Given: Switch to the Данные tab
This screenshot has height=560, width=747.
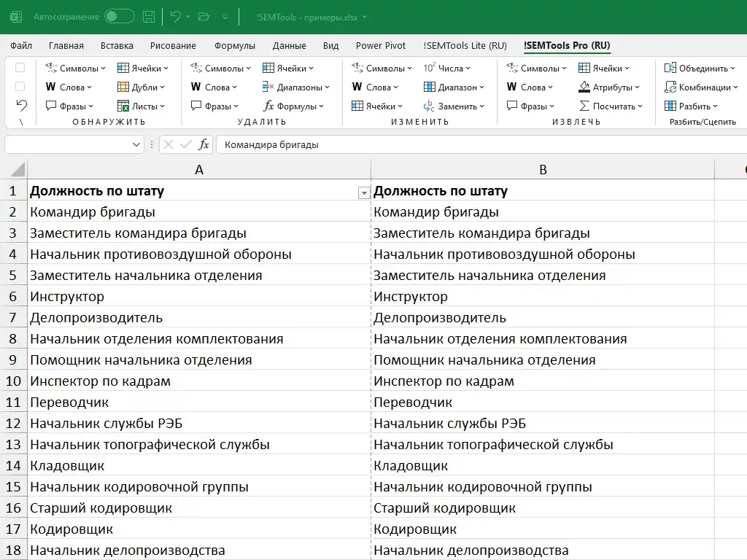Looking at the screenshot, I should [x=289, y=46].
